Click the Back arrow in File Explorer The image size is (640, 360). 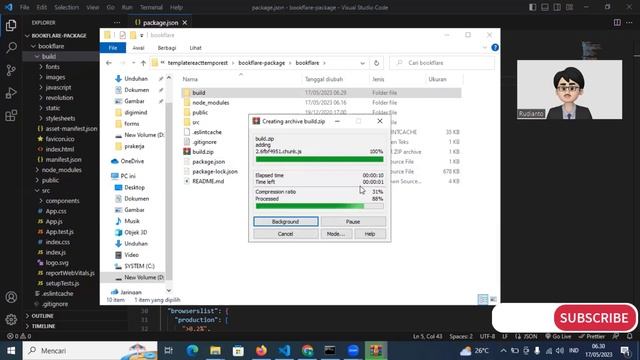(109, 63)
